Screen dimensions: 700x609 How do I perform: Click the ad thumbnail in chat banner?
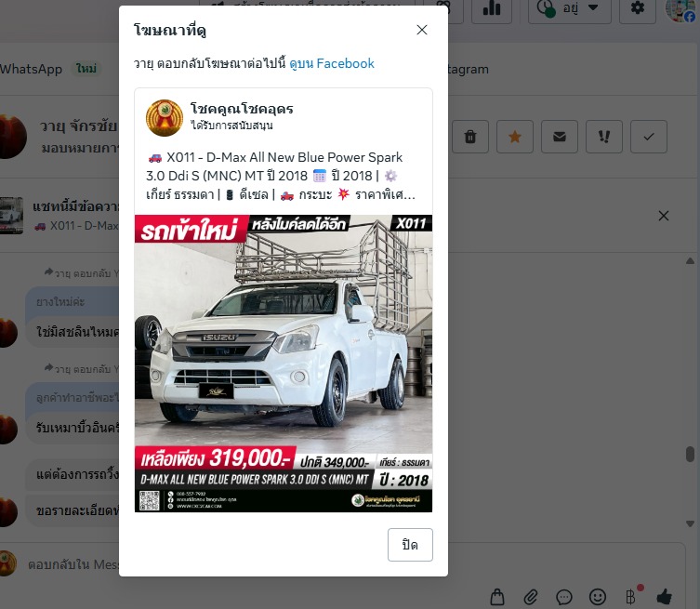point(11,216)
